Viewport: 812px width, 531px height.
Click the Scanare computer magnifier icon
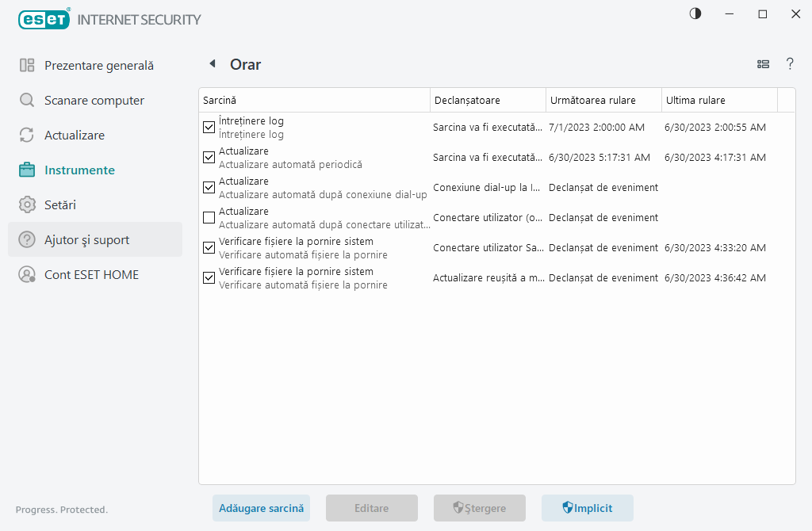pos(27,101)
